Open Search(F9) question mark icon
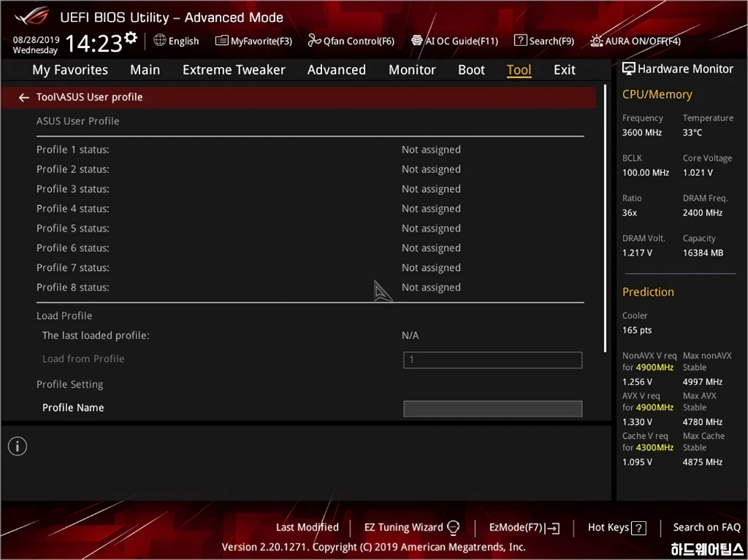This screenshot has width=748, height=560. (520, 41)
